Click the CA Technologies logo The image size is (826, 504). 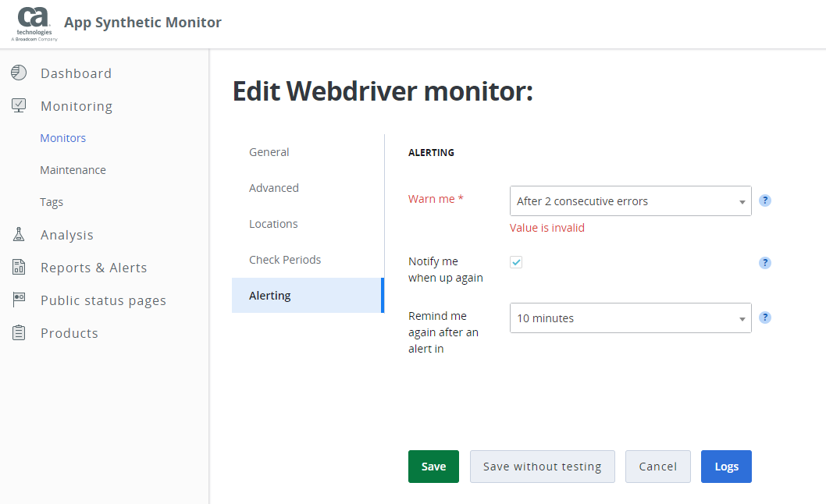click(x=34, y=23)
